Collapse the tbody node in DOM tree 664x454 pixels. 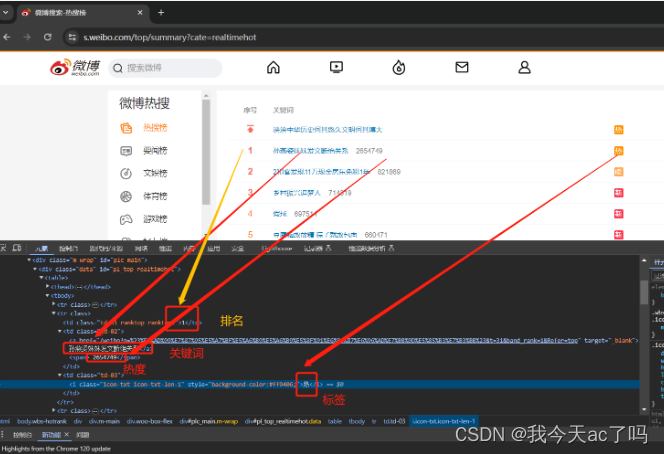(x=47, y=296)
